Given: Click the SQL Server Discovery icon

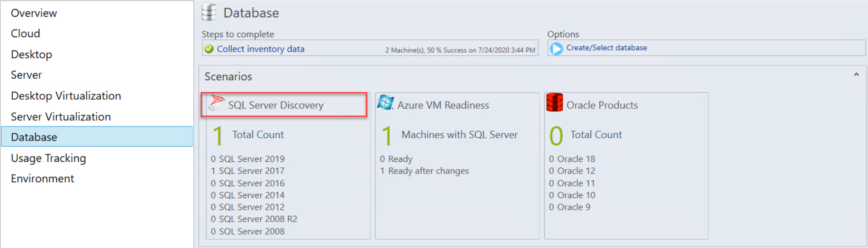Looking at the screenshot, I should click(x=217, y=103).
